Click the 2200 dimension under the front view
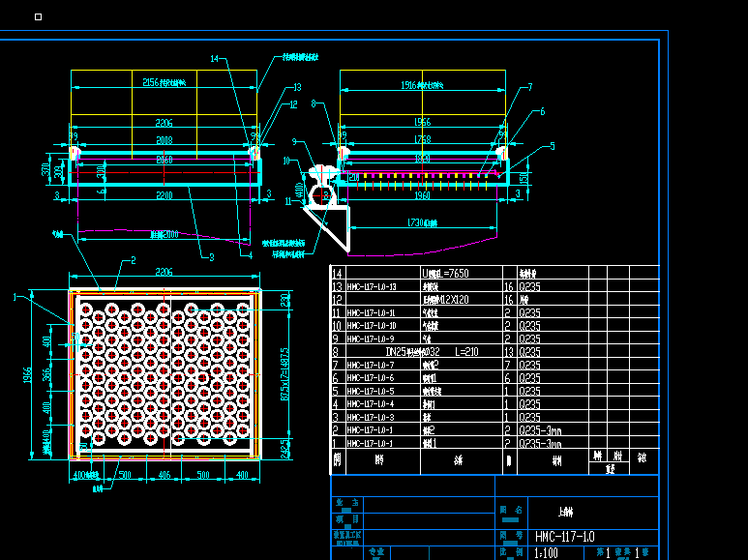This screenshot has height=560, width=748. pyautogui.click(x=165, y=196)
